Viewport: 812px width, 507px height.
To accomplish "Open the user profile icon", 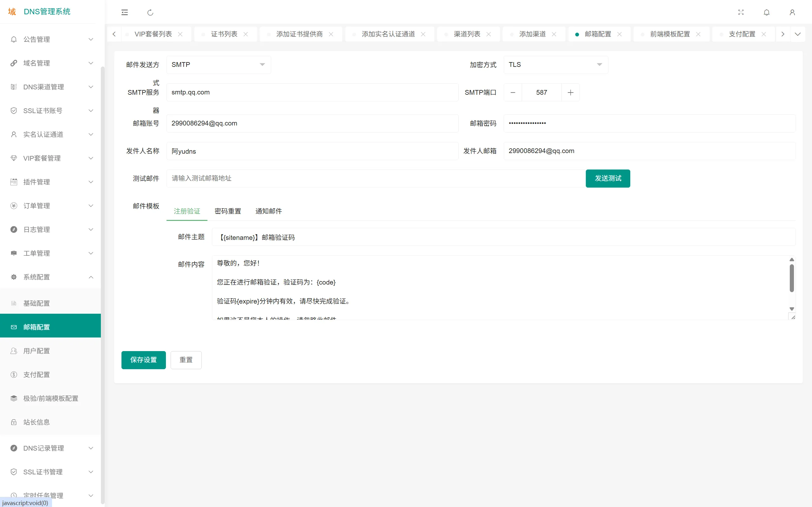I will (x=792, y=12).
